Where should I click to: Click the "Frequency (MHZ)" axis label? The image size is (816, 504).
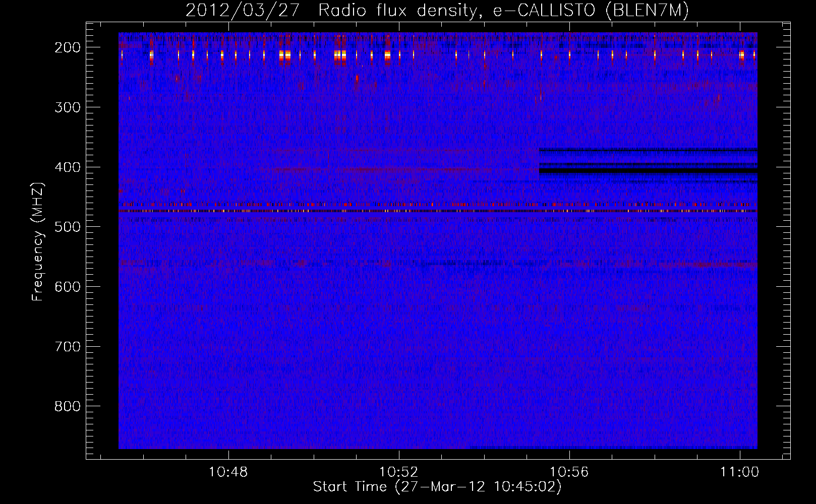(x=38, y=241)
